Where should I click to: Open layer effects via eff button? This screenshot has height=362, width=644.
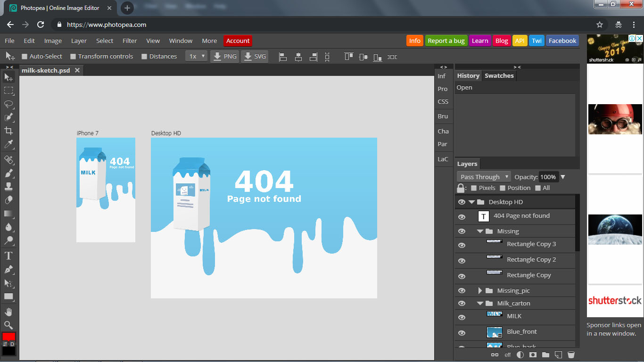(508, 355)
